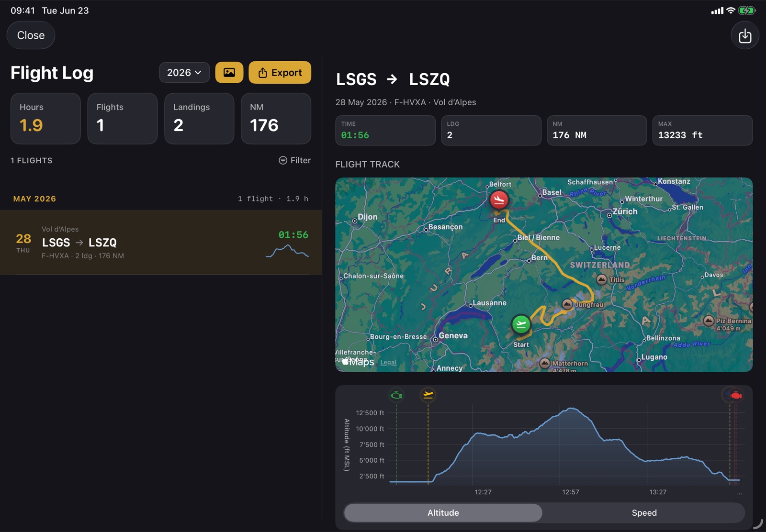Open the Legal link on the map
The height and width of the screenshot is (532, 766).
pos(388,363)
